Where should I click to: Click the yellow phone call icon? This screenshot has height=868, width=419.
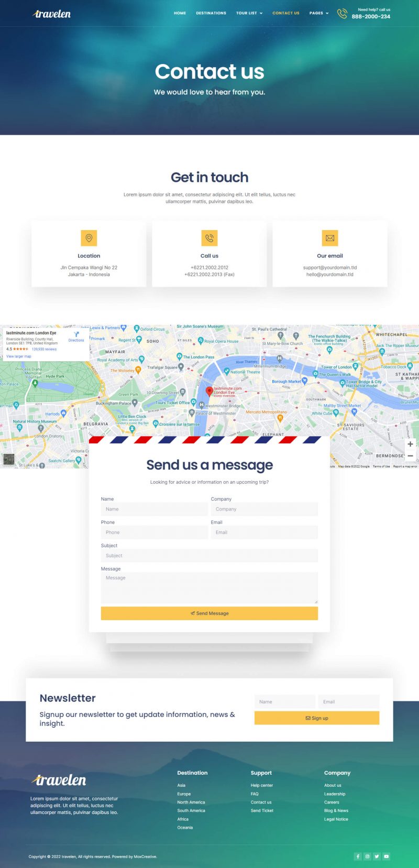tap(209, 238)
